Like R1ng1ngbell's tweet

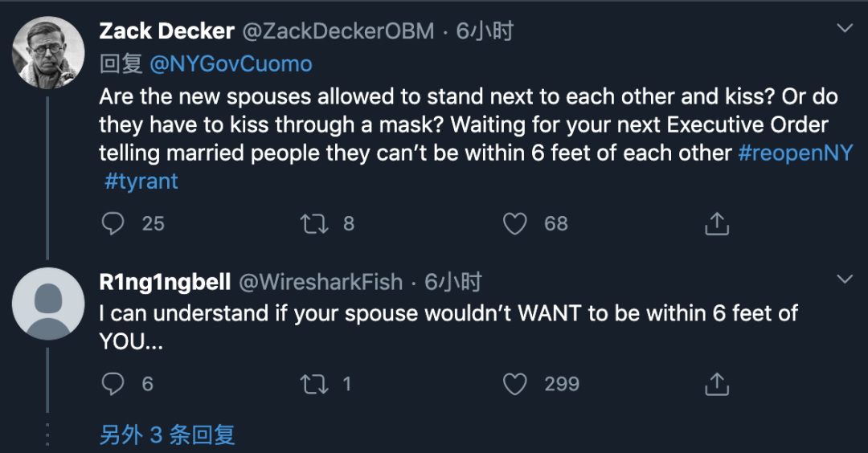[x=515, y=384]
